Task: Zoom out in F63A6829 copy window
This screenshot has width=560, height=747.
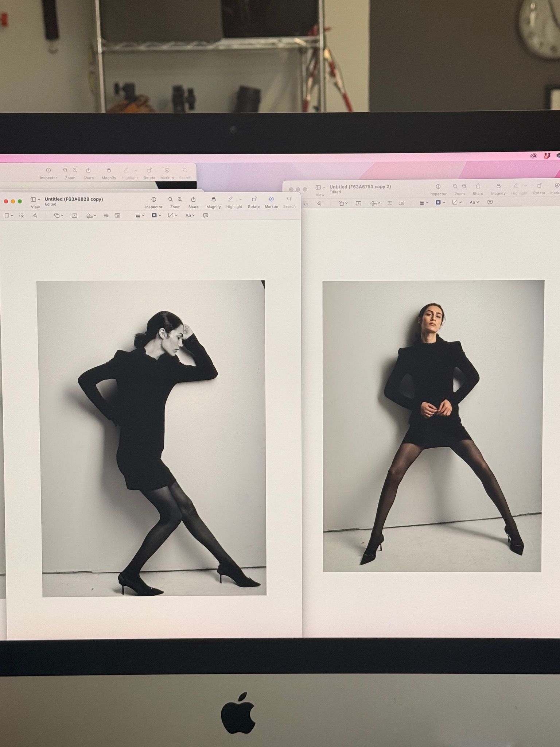Action: pyautogui.click(x=171, y=200)
